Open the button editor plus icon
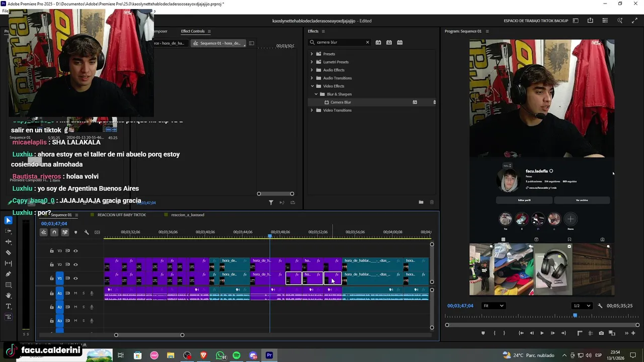The image size is (644, 362). pyautogui.click(x=633, y=333)
